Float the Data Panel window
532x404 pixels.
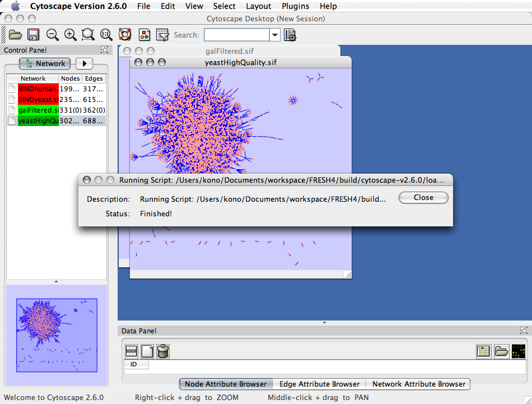coord(524,331)
